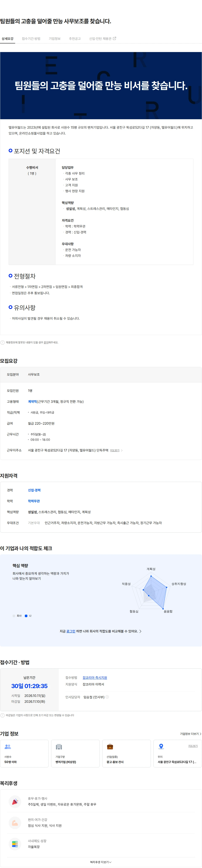Click the info icon beside 채용정보에 잘못된 내용
202x868 pixels.
(3, 343)
